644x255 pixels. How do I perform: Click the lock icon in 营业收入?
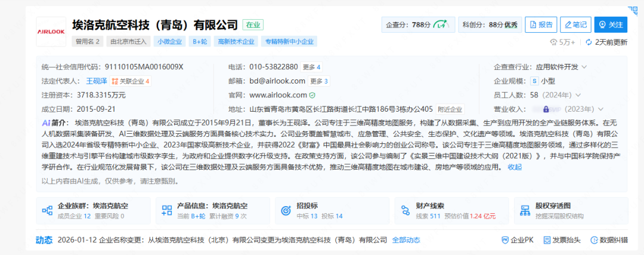click(x=546, y=109)
